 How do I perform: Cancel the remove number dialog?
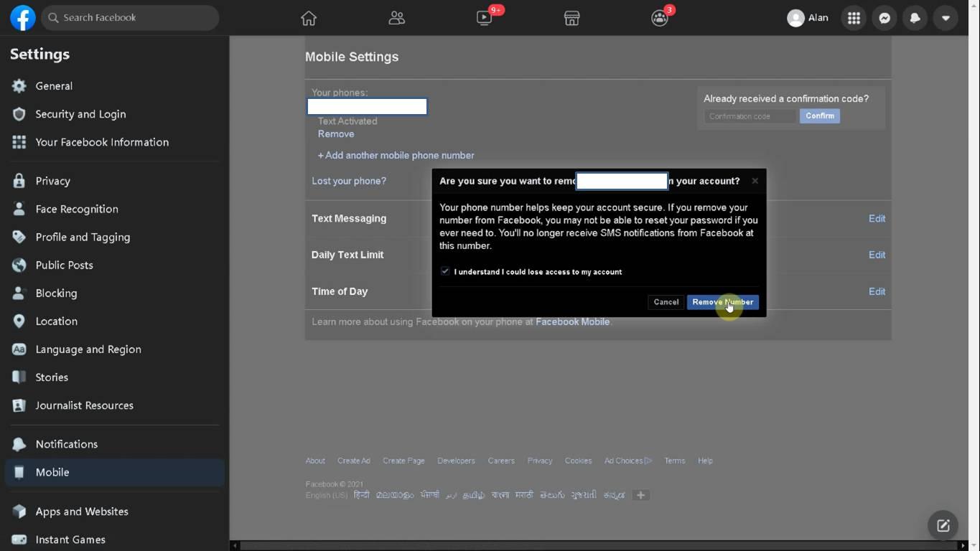666,302
